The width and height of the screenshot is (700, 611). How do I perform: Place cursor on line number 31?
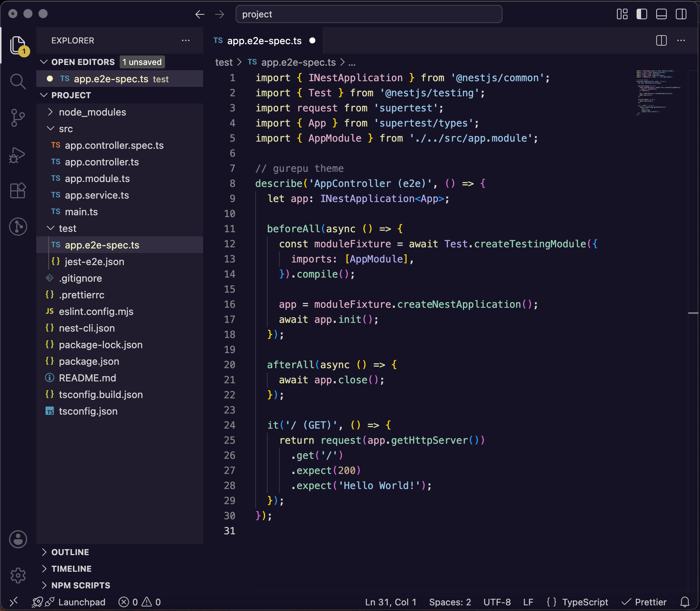point(230,531)
